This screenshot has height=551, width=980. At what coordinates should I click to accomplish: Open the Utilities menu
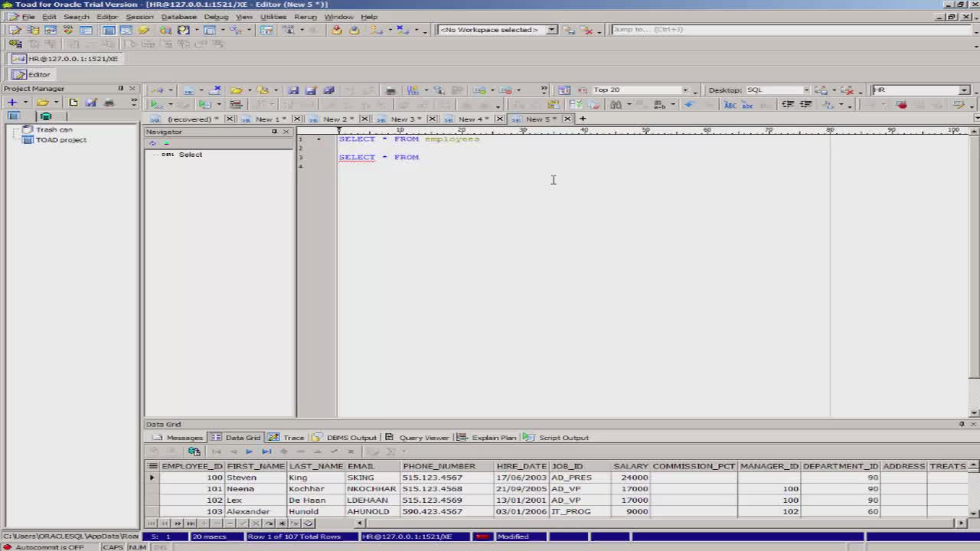tap(273, 16)
